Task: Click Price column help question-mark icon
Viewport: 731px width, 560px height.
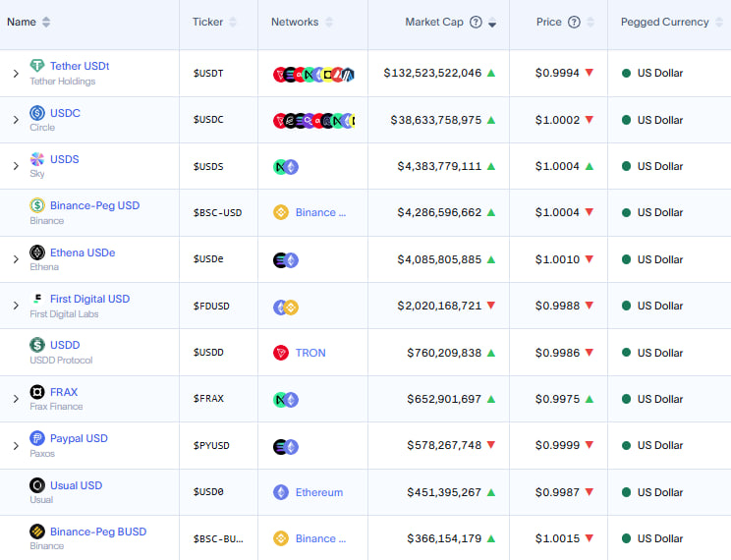Action: pos(574,22)
